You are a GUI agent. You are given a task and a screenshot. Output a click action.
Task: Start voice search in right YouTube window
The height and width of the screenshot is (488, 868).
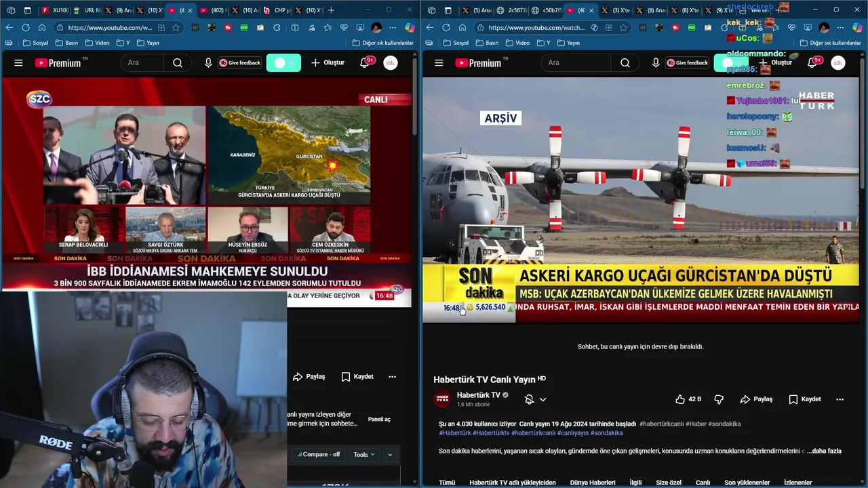tap(656, 63)
